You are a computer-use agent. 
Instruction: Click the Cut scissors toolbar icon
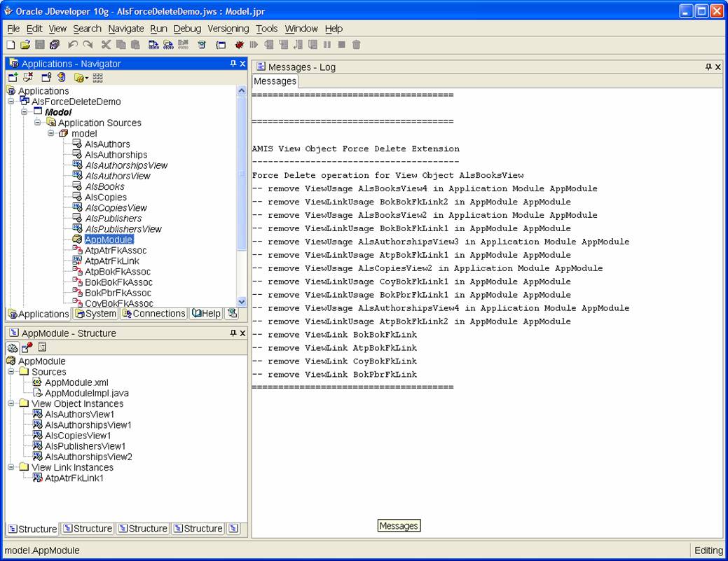(x=107, y=45)
